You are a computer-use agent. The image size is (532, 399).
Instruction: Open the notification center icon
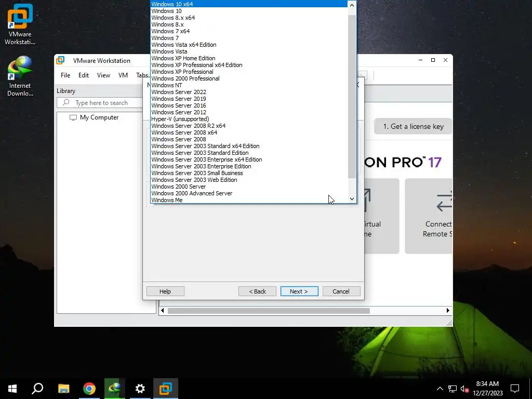pos(515,389)
